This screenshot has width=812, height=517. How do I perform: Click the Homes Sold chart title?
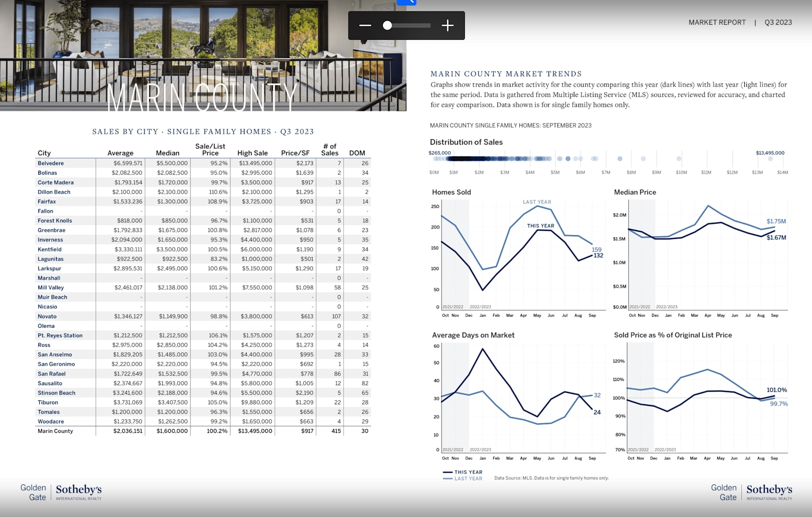pos(451,192)
